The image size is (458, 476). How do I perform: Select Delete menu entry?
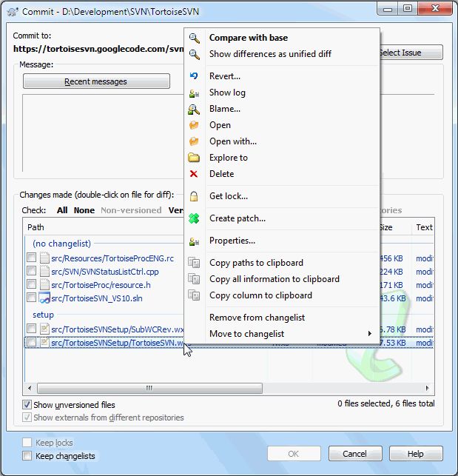pos(282,174)
